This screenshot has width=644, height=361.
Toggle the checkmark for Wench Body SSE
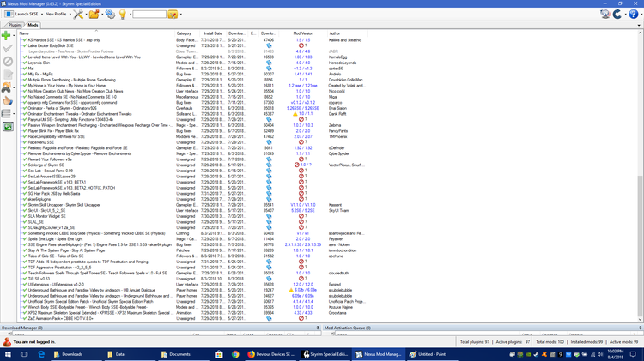25,307
